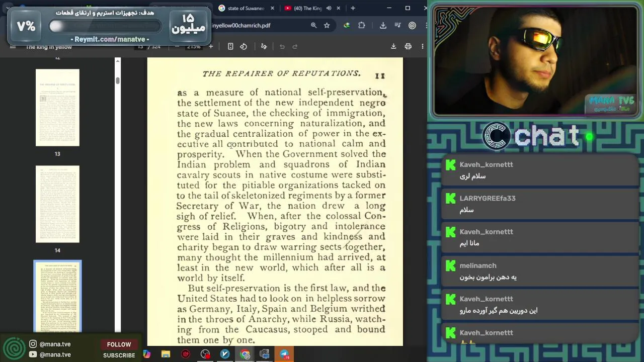Open the OBS icon in taskbar
Viewport: 644px width, 362px height.
(205, 354)
